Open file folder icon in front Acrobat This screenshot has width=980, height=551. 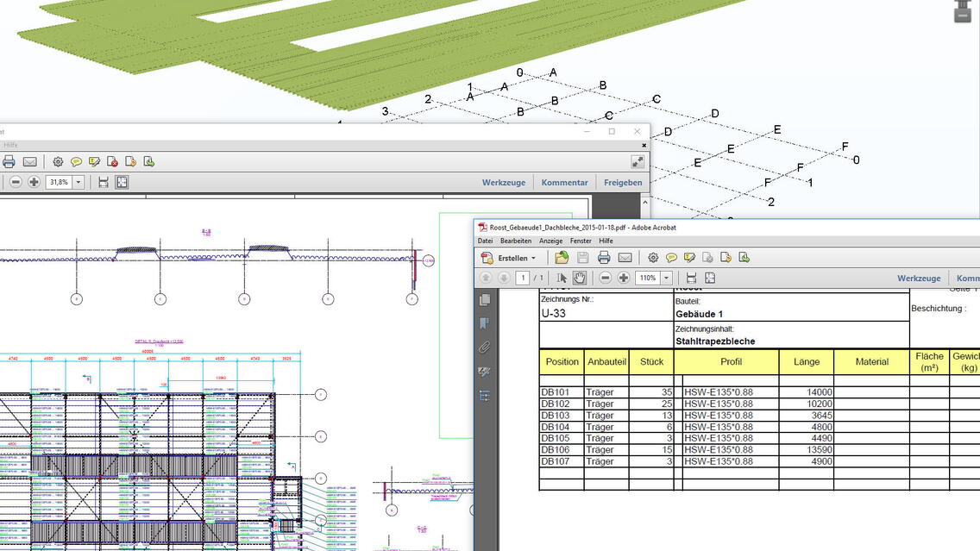coord(562,257)
